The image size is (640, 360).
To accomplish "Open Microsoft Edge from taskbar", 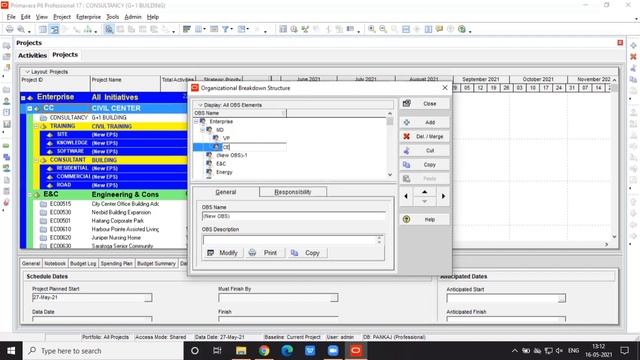I will click(287, 351).
